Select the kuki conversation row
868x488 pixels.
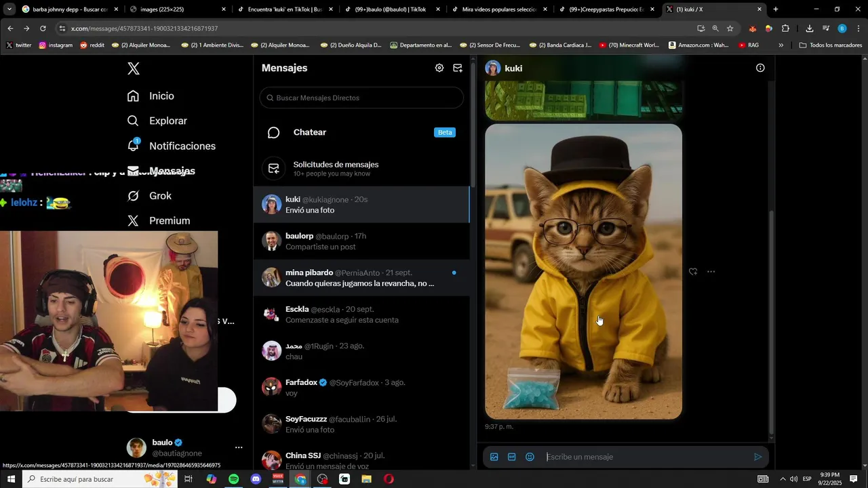click(361, 205)
